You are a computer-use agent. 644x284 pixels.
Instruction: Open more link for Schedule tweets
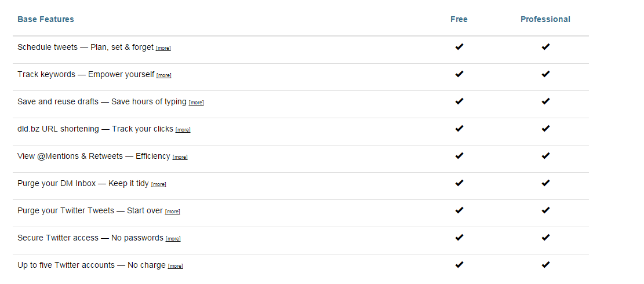163,48
